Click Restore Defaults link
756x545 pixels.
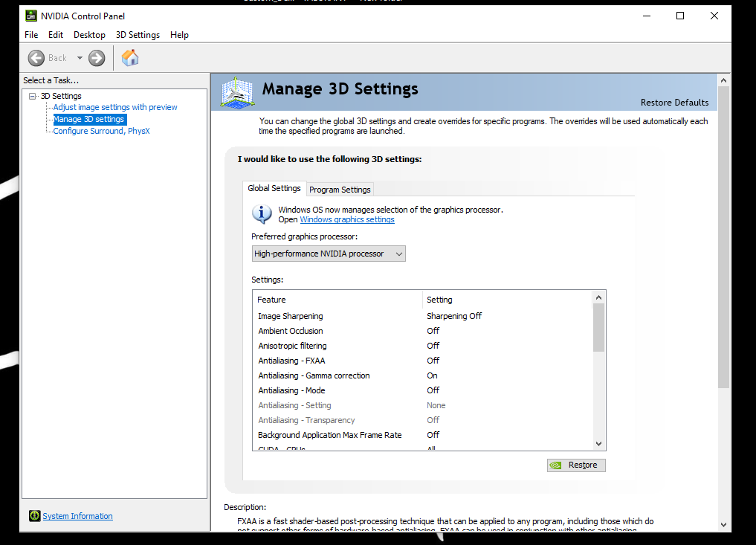[x=674, y=103]
